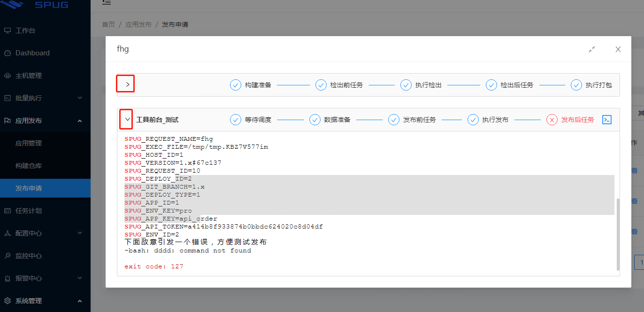This screenshot has height=312, width=644.
Task: Click the 首页 breadcrumb link
Action: pyautogui.click(x=108, y=24)
